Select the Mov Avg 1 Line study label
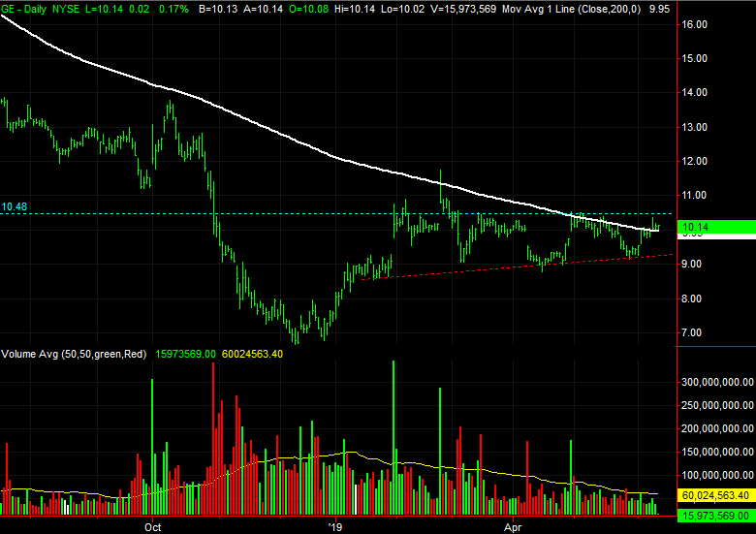The image size is (756, 534). click(x=571, y=9)
